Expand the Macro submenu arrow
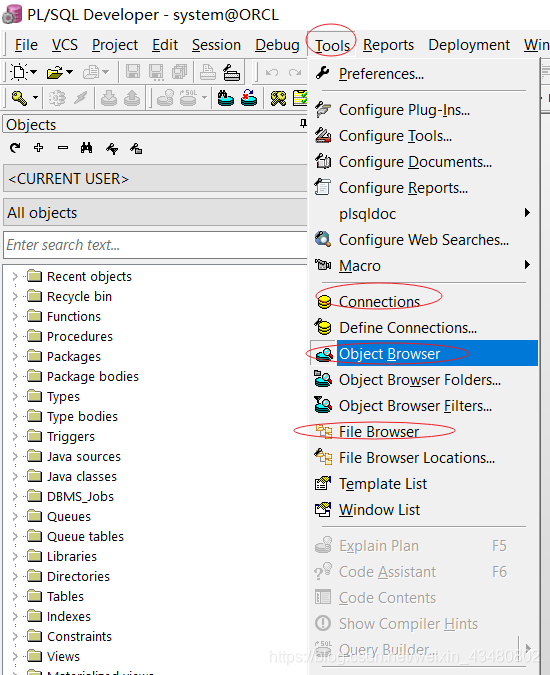The height and width of the screenshot is (675, 550). click(x=527, y=264)
